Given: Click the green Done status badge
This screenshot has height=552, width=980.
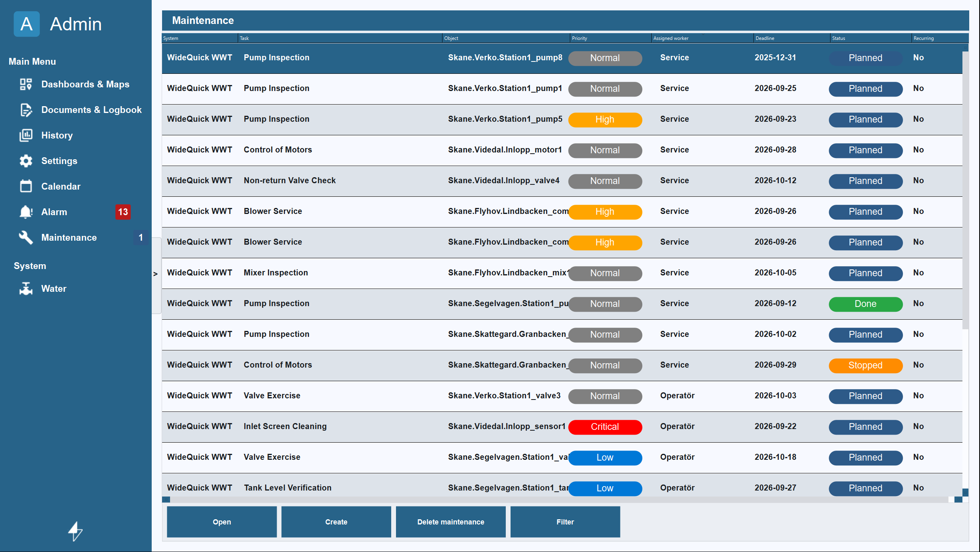Looking at the screenshot, I should point(865,304).
